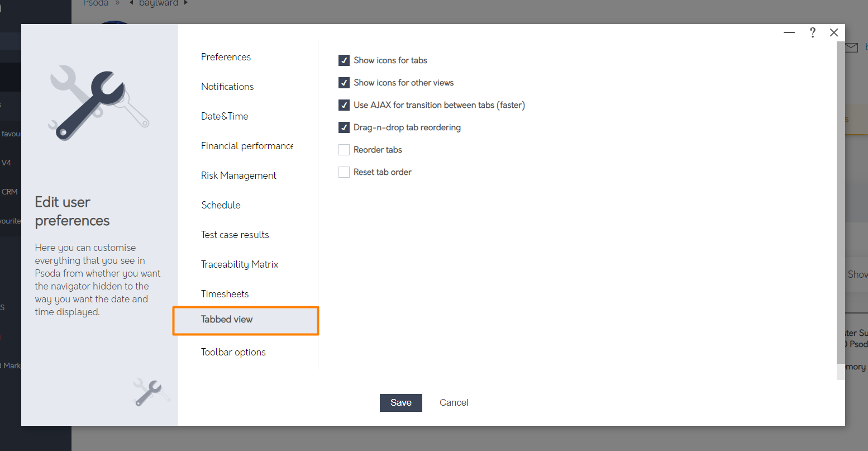Open Traceability Matrix settings
868x451 pixels.
[x=240, y=264]
